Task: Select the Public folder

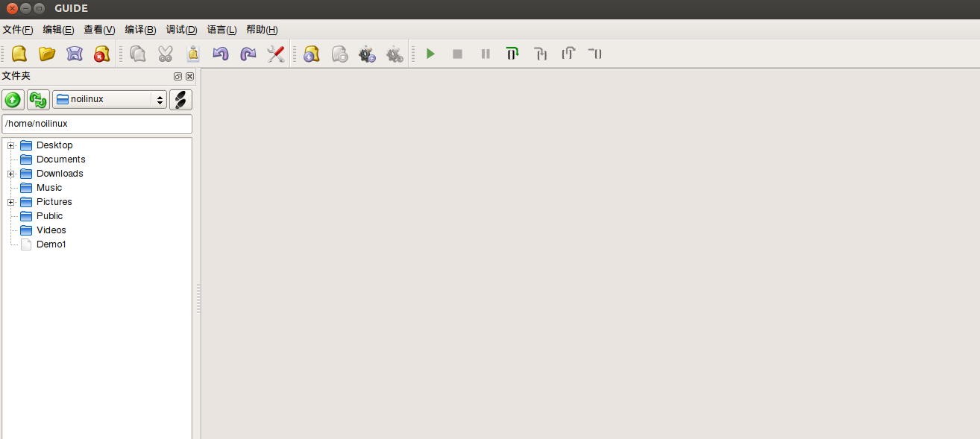Action: (49, 216)
